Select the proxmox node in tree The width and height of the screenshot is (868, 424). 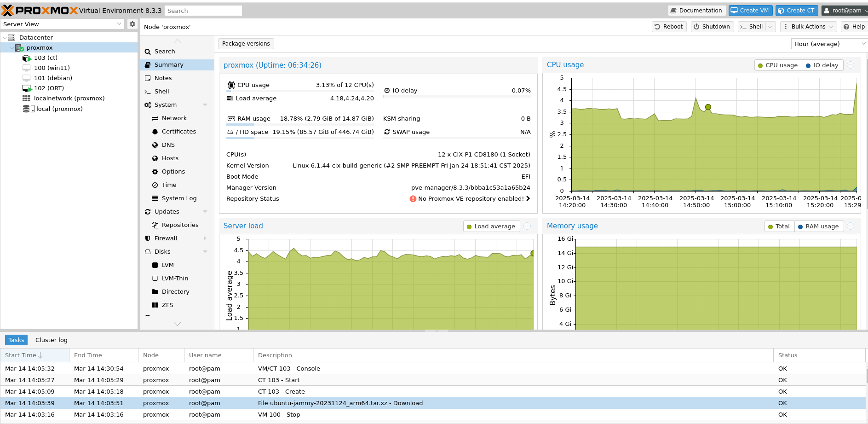click(69, 48)
